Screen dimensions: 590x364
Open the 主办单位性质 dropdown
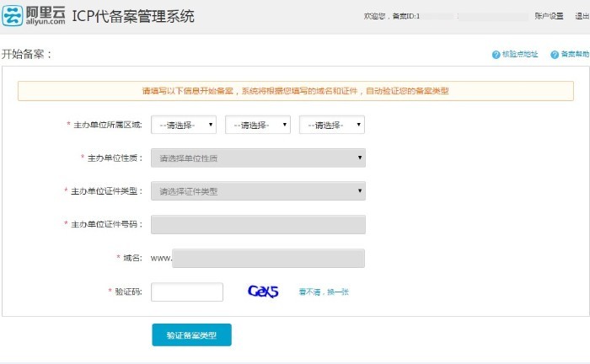pyautogui.click(x=258, y=158)
